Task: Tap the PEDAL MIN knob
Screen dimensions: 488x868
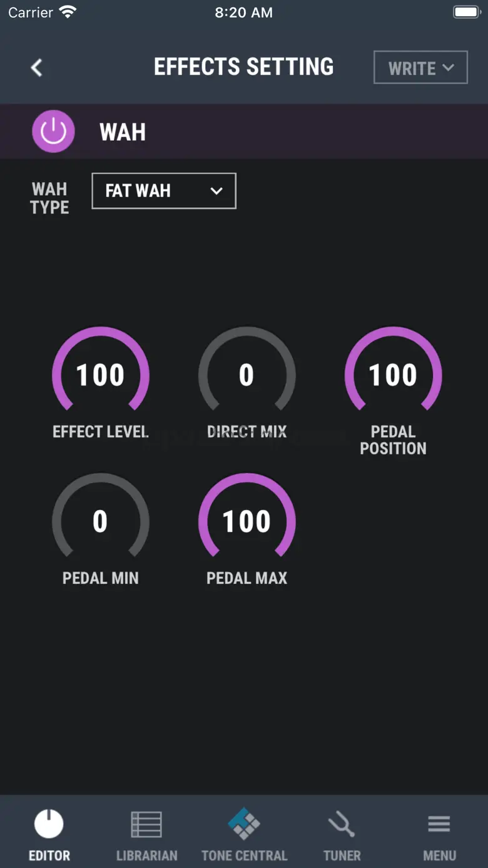Action: [101, 521]
